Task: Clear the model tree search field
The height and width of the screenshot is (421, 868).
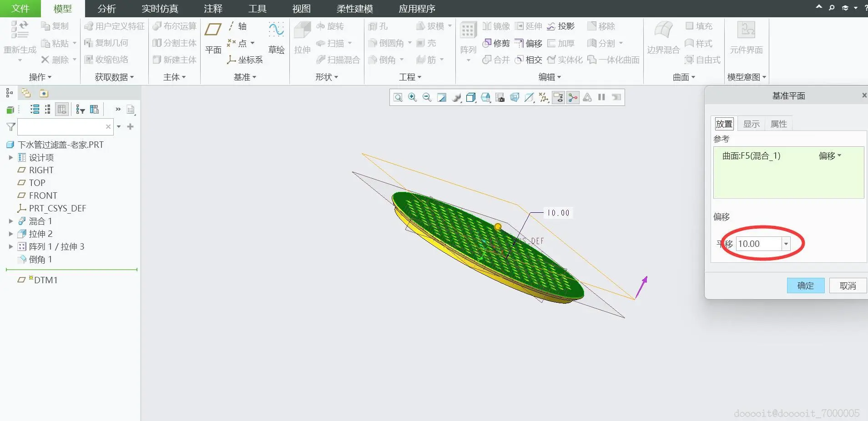Action: pos(108,127)
